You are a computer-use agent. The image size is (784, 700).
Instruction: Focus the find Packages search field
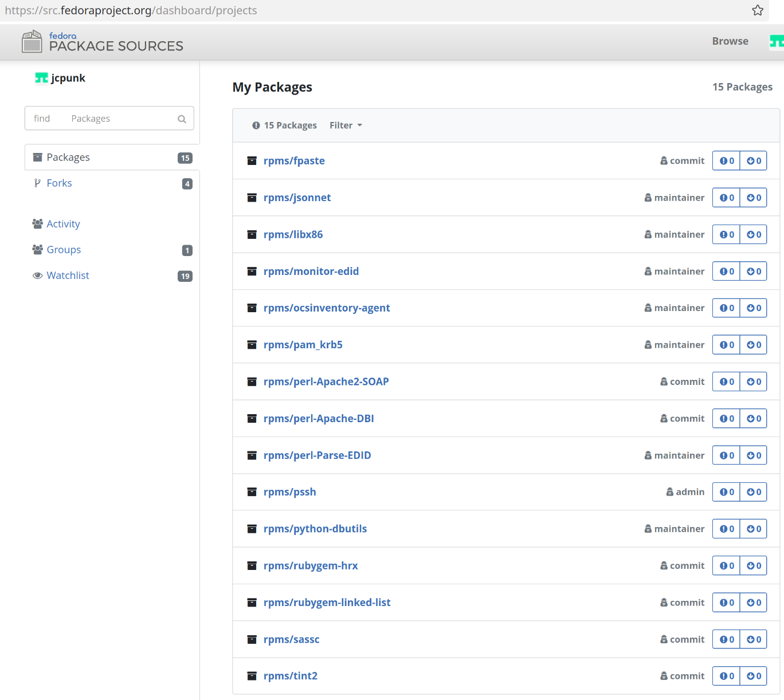pos(109,119)
